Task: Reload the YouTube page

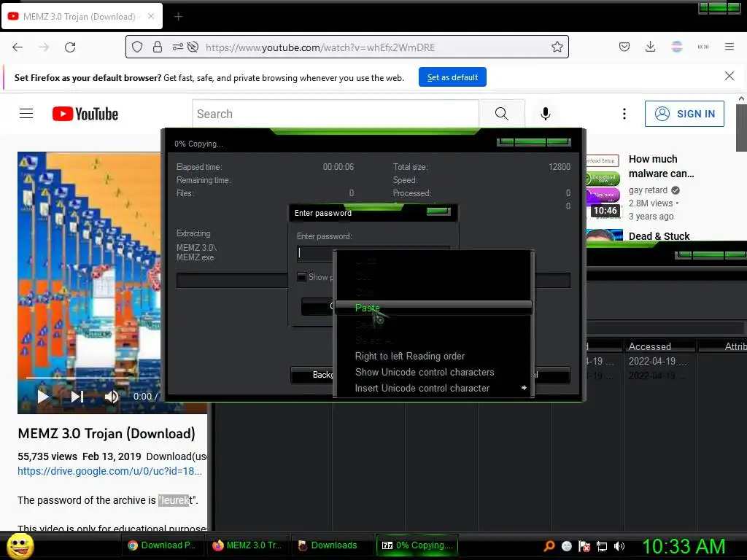Action: pos(70,47)
